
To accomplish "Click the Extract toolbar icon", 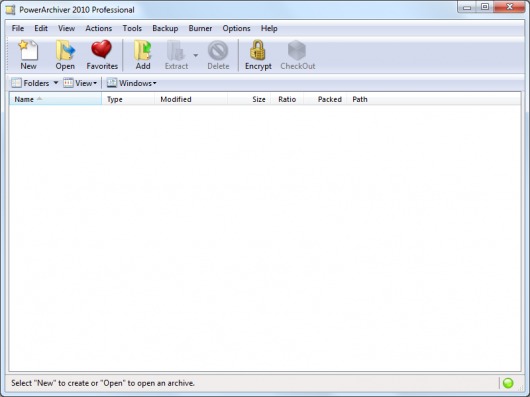I will click(176, 50).
